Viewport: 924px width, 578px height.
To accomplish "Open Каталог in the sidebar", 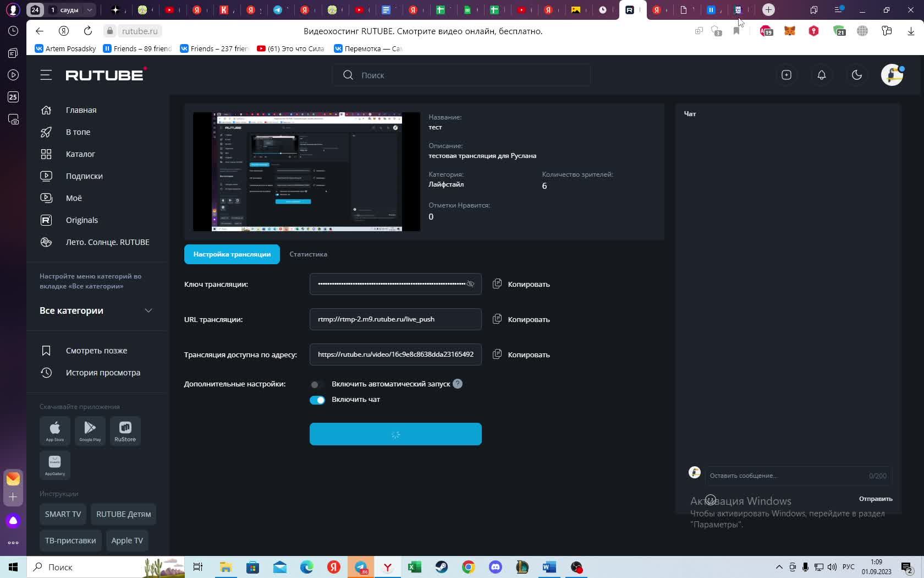I will [80, 154].
